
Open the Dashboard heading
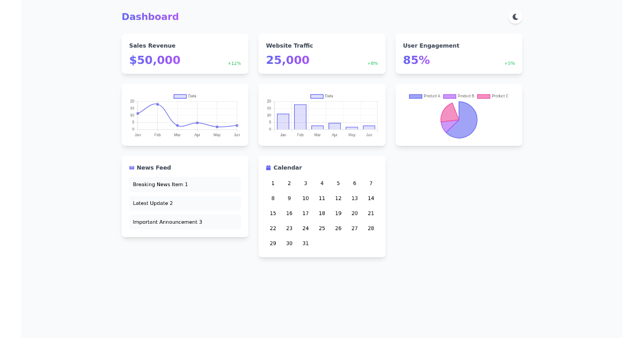pyautogui.click(x=150, y=17)
